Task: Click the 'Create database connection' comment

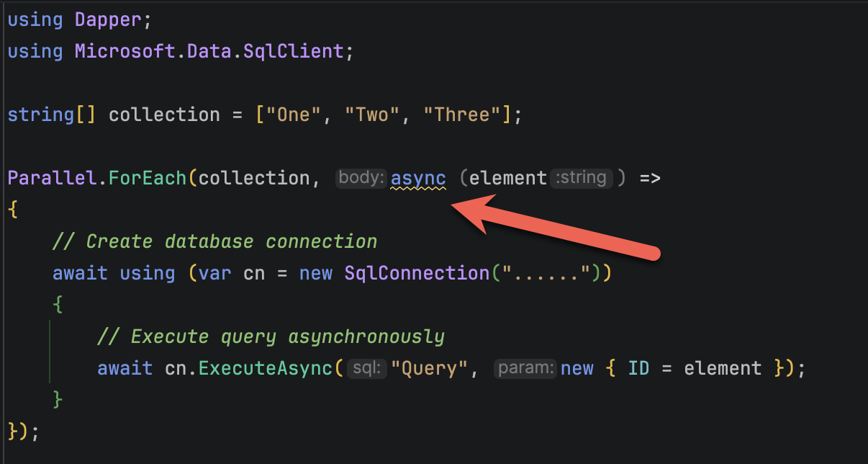Action: [x=214, y=241]
